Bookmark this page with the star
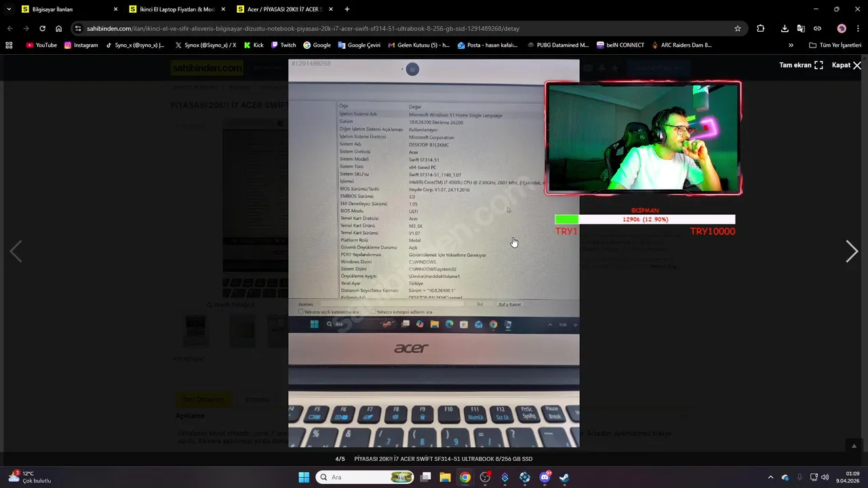The height and width of the screenshot is (488, 868). pos(738,28)
